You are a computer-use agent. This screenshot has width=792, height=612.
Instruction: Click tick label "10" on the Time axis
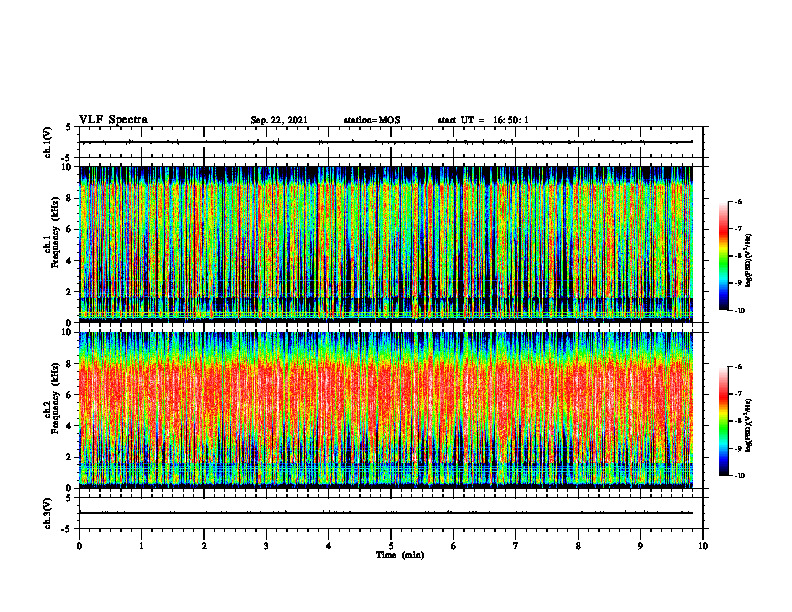(703, 546)
